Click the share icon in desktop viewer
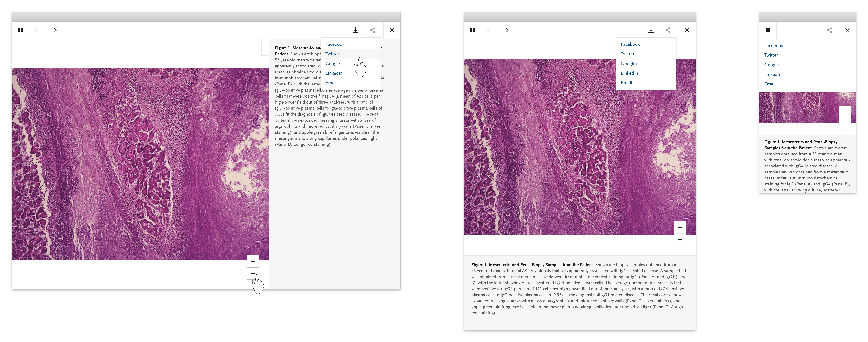Screen dimensions: 868x342 click(x=372, y=30)
